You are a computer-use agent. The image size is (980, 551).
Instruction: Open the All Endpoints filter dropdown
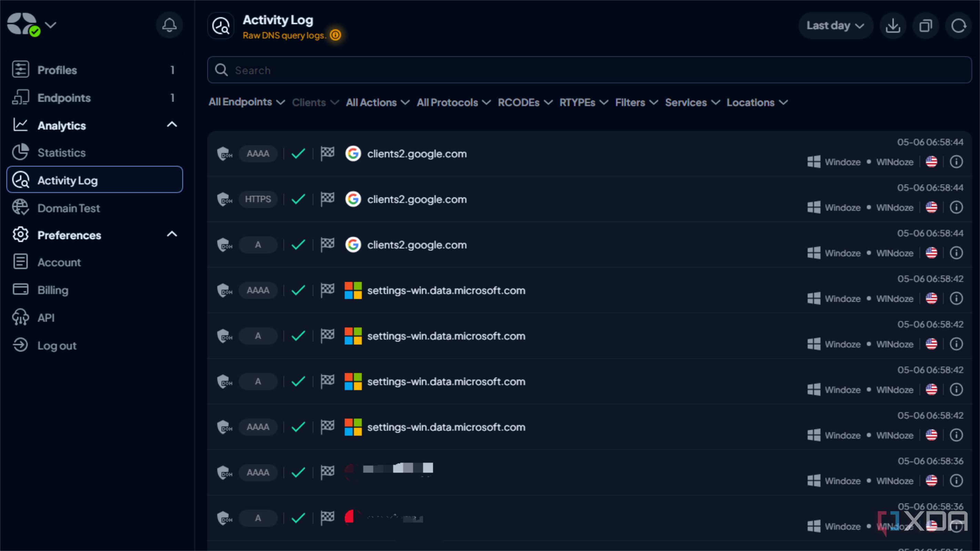coord(246,102)
